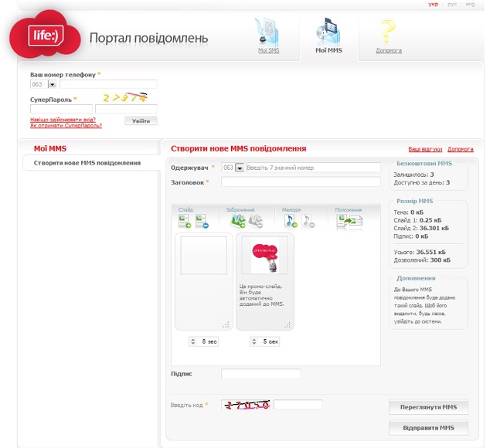Screen dimensions: 490x448
Task: Open the Допомога tab label
Action: pos(389,50)
